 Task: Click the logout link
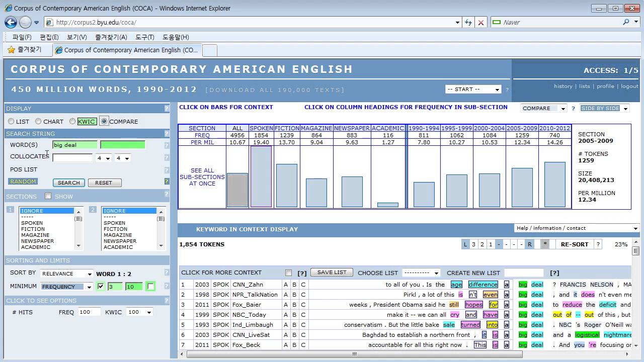point(629,86)
